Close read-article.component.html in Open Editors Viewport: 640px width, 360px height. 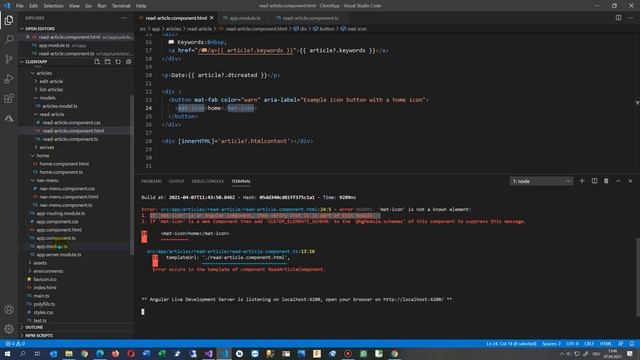(x=28, y=37)
